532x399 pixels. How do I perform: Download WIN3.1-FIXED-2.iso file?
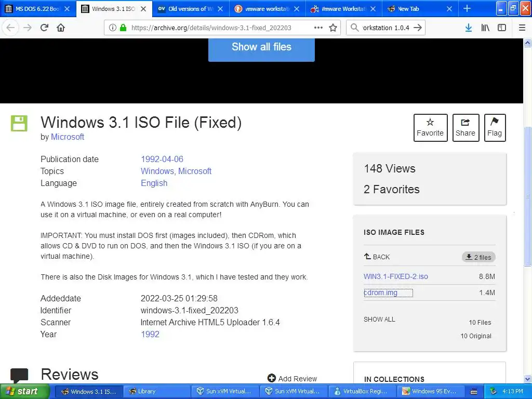point(395,276)
